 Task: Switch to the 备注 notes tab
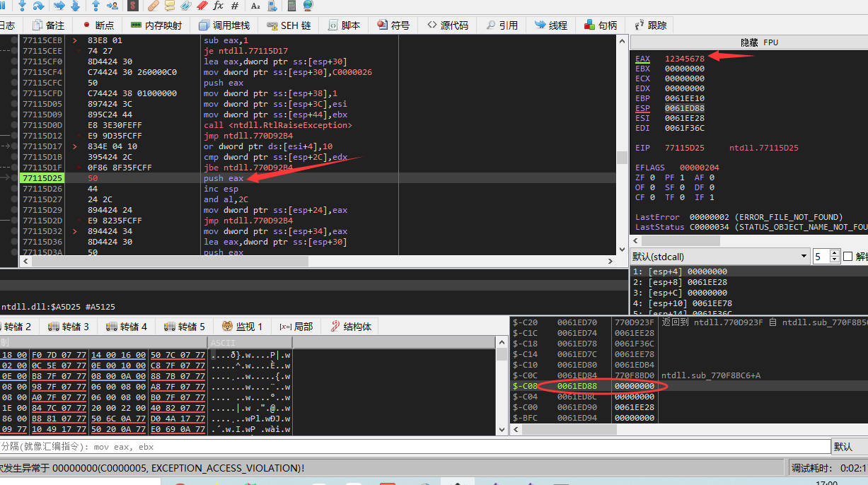tap(47, 25)
